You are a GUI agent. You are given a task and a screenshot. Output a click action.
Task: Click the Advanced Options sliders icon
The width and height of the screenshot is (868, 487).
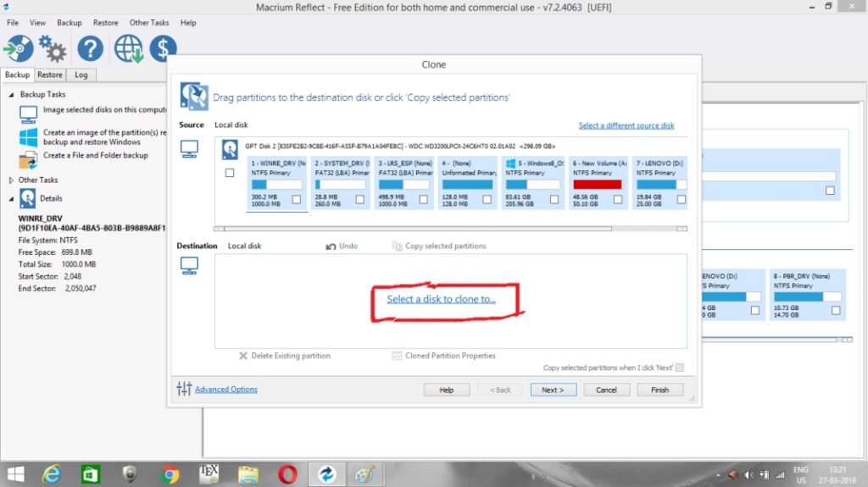pyautogui.click(x=184, y=389)
